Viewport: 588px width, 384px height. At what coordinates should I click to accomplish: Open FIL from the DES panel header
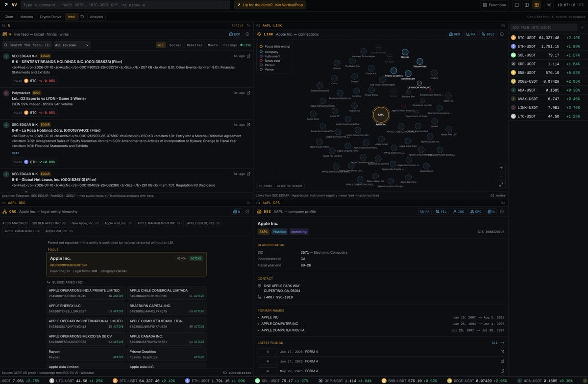pyautogui.click(x=441, y=212)
